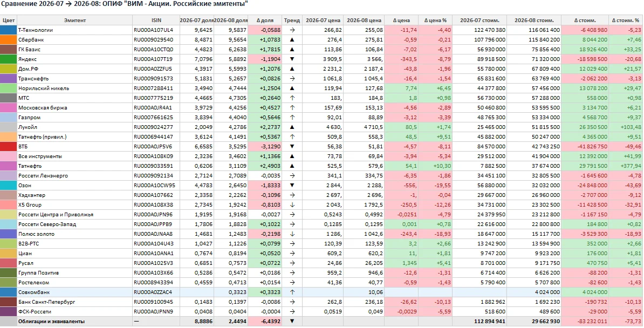
Task: Select the Яндекс issuer name cell
Action: pyautogui.click(x=75, y=59)
